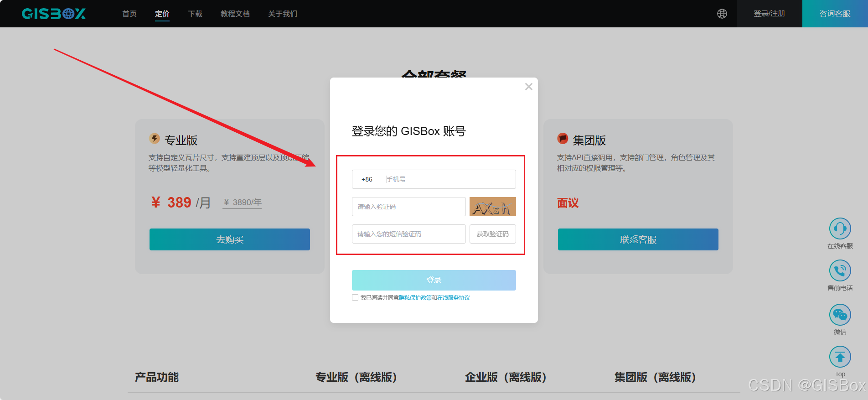Image resolution: width=868 pixels, height=400 pixels.
Task: Click the 登录您的 GISBox 账号 title
Action: coord(409,131)
